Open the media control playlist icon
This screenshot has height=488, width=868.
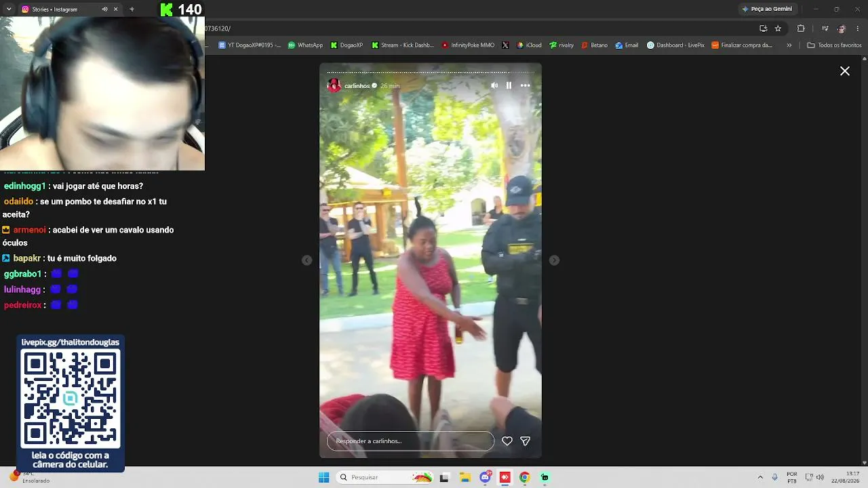tap(825, 28)
